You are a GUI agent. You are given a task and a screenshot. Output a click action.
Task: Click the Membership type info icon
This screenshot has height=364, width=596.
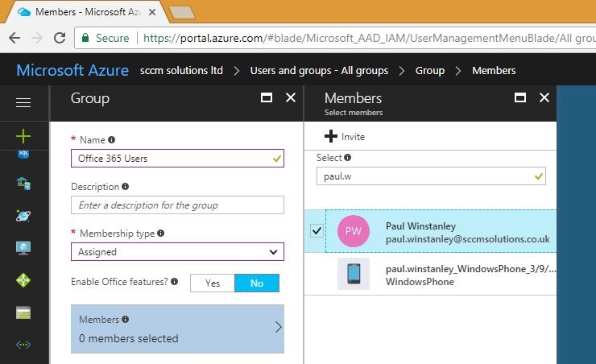pyautogui.click(x=161, y=233)
